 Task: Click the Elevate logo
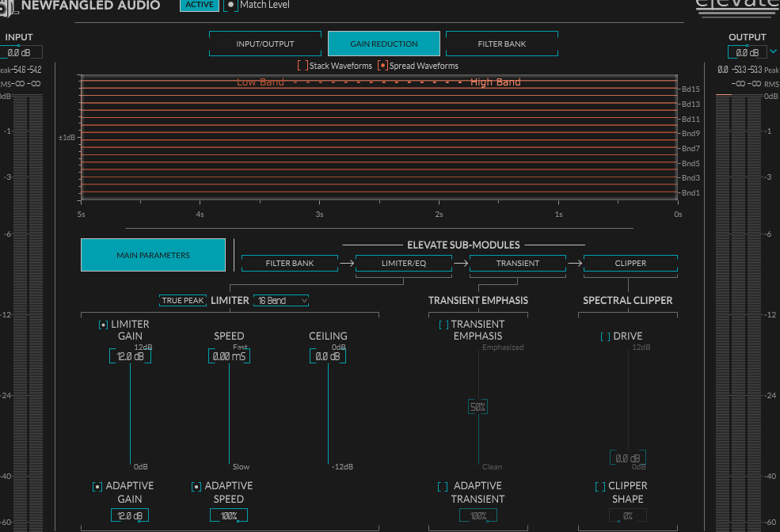point(737,7)
